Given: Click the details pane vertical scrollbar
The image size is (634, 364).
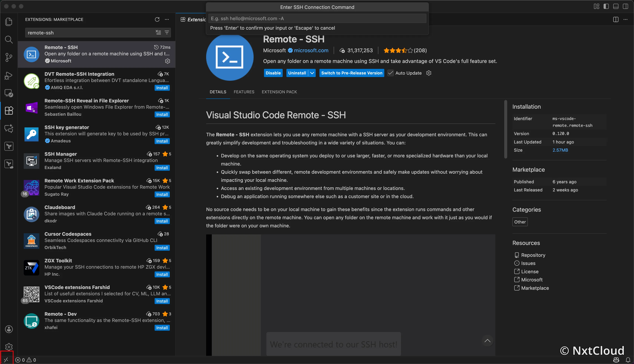Looking at the screenshot, I should [x=505, y=129].
